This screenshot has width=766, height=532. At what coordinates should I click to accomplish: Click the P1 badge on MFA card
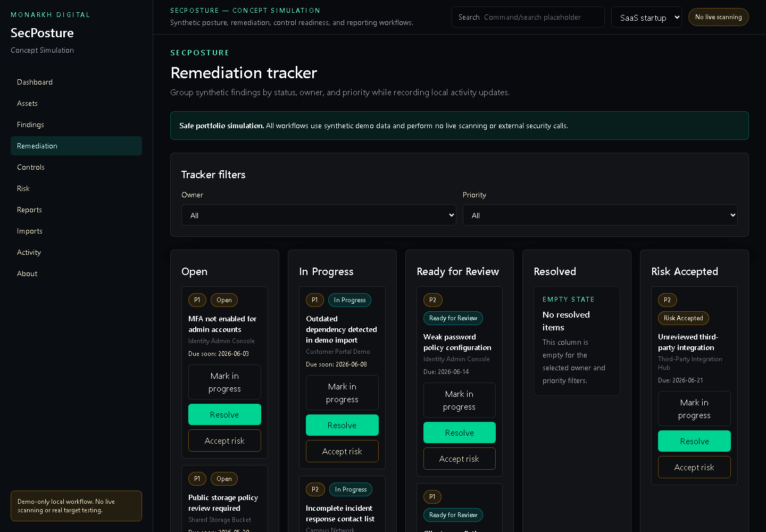coord(197,300)
